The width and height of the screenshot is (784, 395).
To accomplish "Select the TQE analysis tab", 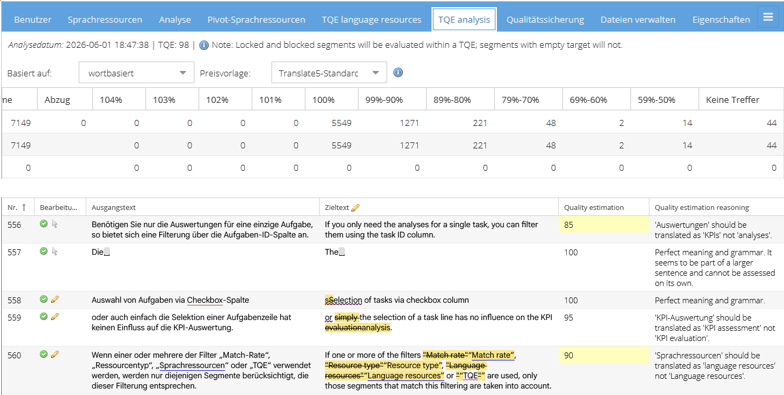I will tap(464, 20).
